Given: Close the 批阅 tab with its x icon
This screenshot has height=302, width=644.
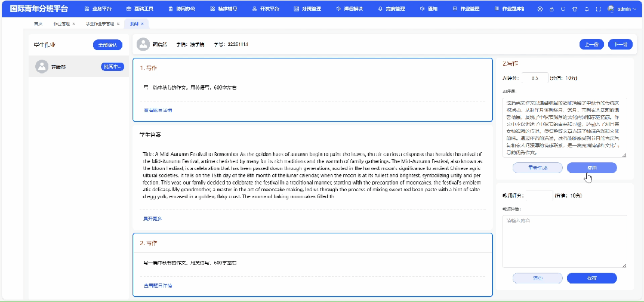Looking at the screenshot, I should (142, 23).
